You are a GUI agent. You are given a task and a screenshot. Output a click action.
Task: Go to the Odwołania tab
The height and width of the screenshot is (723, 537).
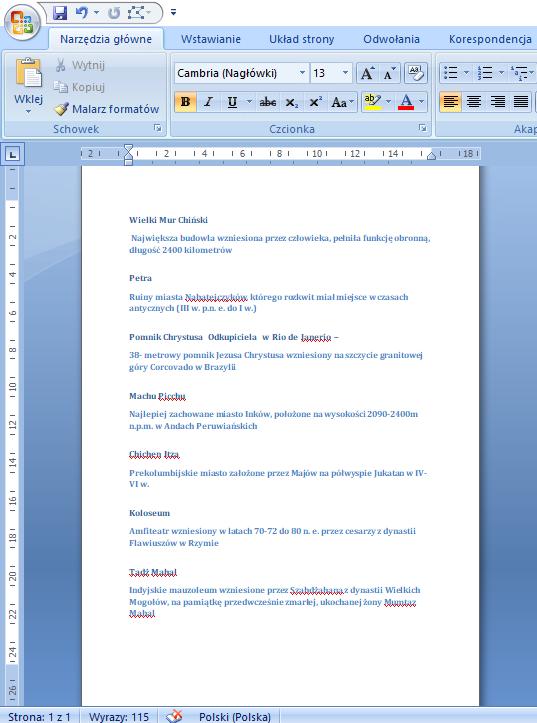[391, 39]
